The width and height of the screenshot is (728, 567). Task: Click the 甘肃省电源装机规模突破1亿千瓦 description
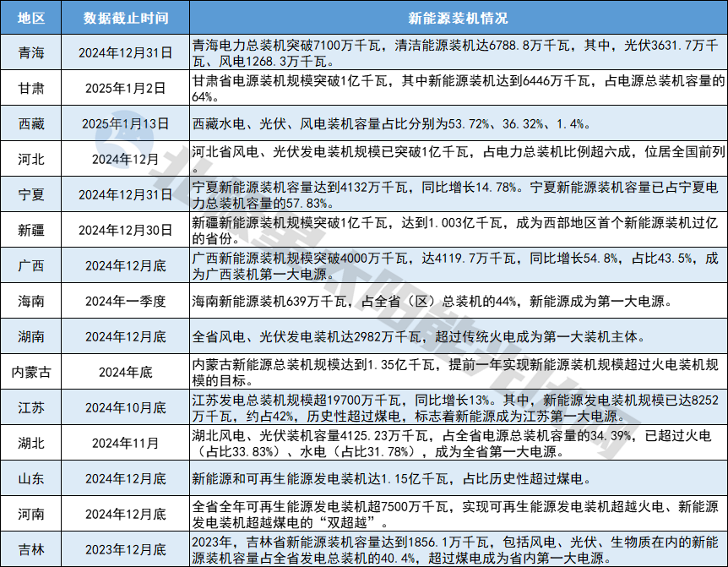pos(459,88)
